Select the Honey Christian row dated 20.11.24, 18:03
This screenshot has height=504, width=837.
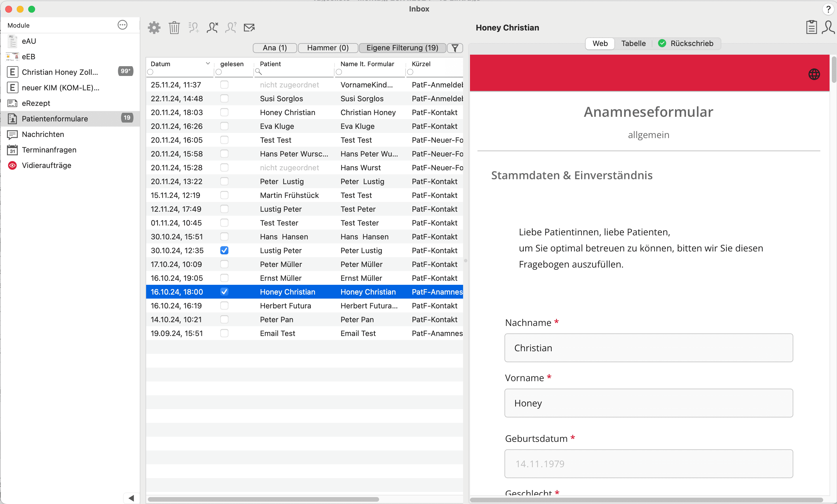(x=304, y=112)
